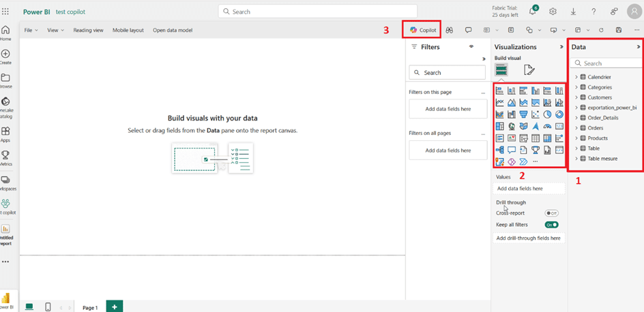
Task: Click the binoculars explore icon in toolbar
Action: (x=450, y=30)
